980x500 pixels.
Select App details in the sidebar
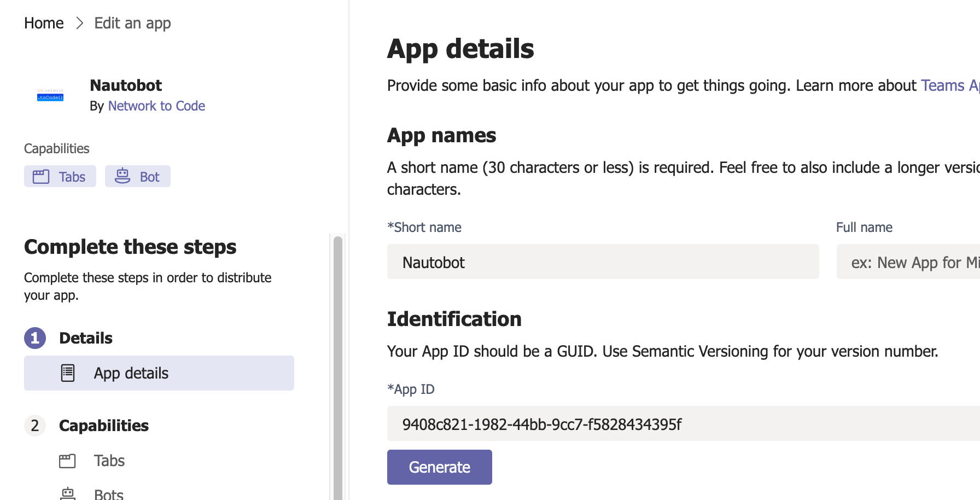[131, 373]
